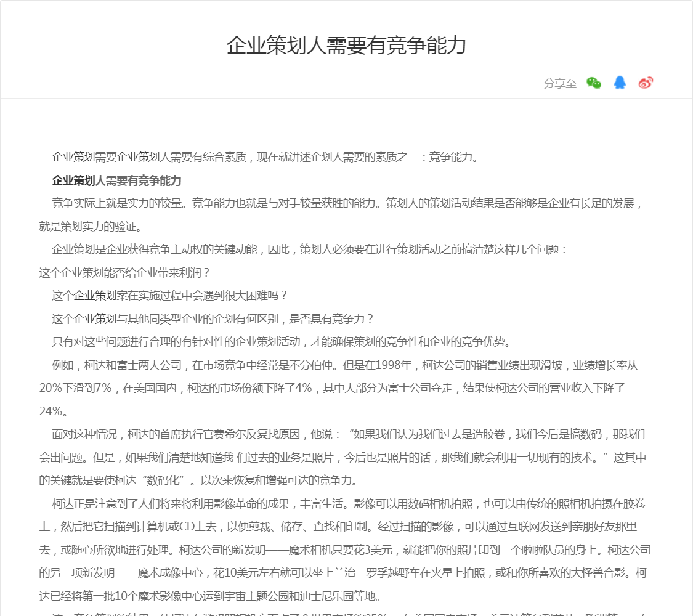The width and height of the screenshot is (693, 616).
Task: Click the bold subheading in the article body
Action: pyautogui.click(x=117, y=180)
